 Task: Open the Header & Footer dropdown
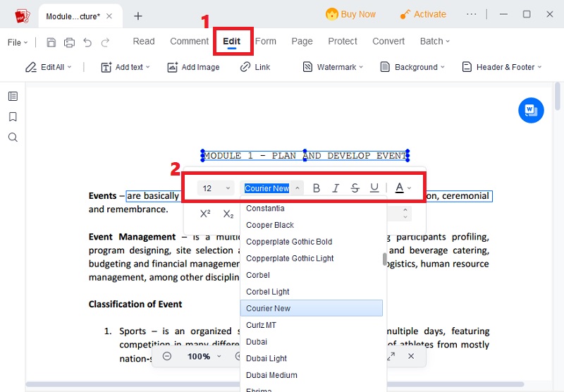502,67
